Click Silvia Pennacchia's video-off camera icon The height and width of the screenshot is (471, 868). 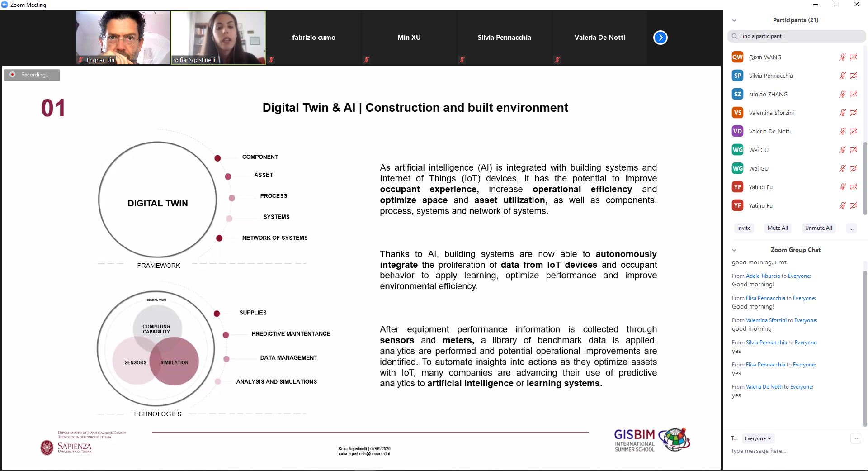[x=854, y=76]
